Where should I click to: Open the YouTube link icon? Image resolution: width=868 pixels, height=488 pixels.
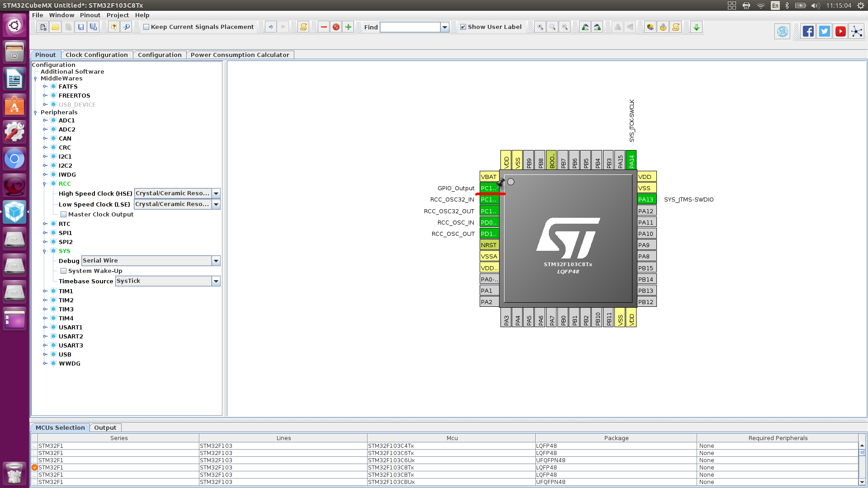point(840,31)
